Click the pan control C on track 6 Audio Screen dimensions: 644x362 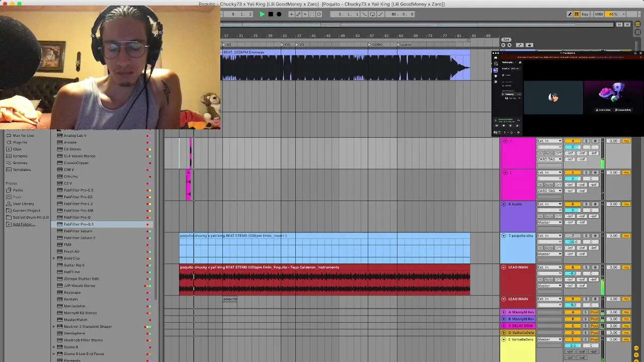pos(591,210)
